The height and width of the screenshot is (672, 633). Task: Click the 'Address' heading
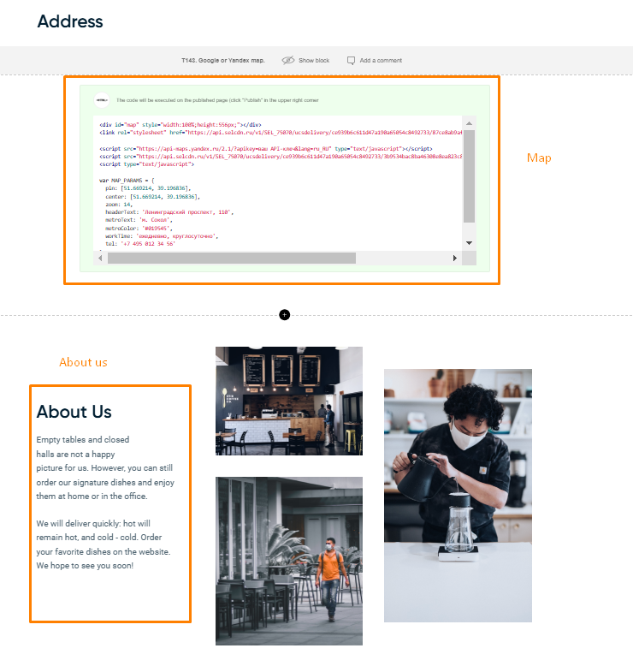[70, 21]
